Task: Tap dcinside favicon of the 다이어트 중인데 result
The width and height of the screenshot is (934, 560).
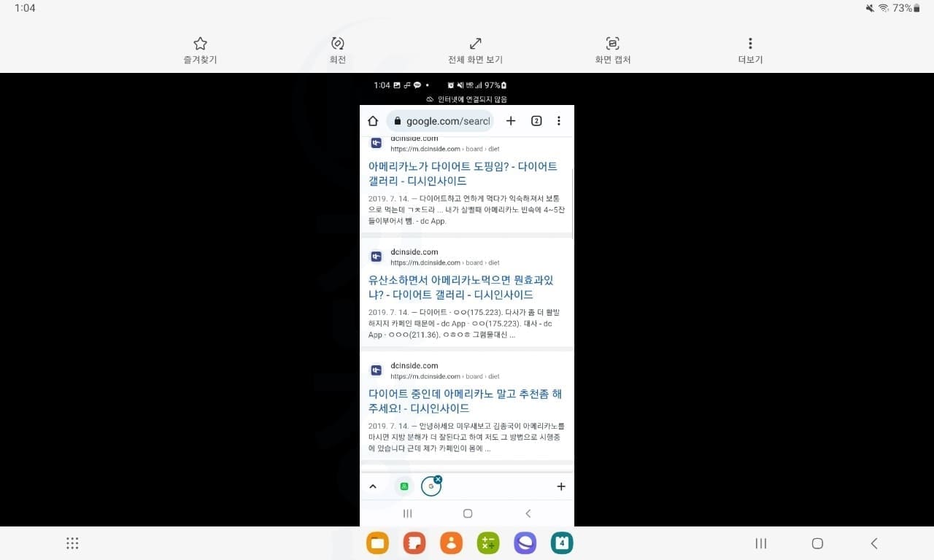Action: [377, 370]
